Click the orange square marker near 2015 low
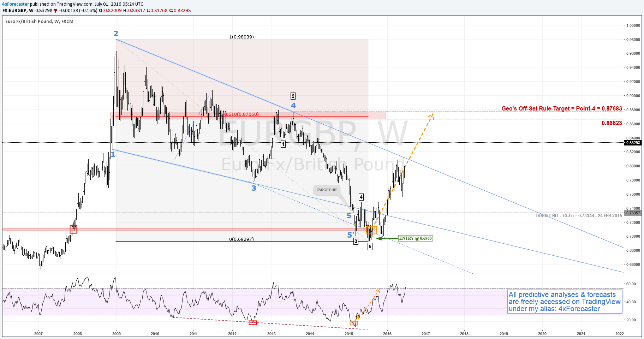This screenshot has width=644, height=339. click(x=371, y=230)
